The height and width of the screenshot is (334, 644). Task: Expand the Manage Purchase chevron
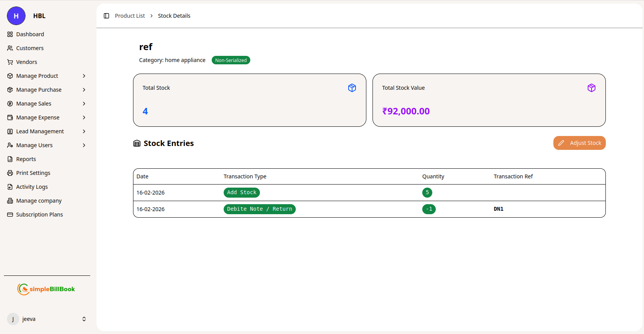tap(84, 90)
